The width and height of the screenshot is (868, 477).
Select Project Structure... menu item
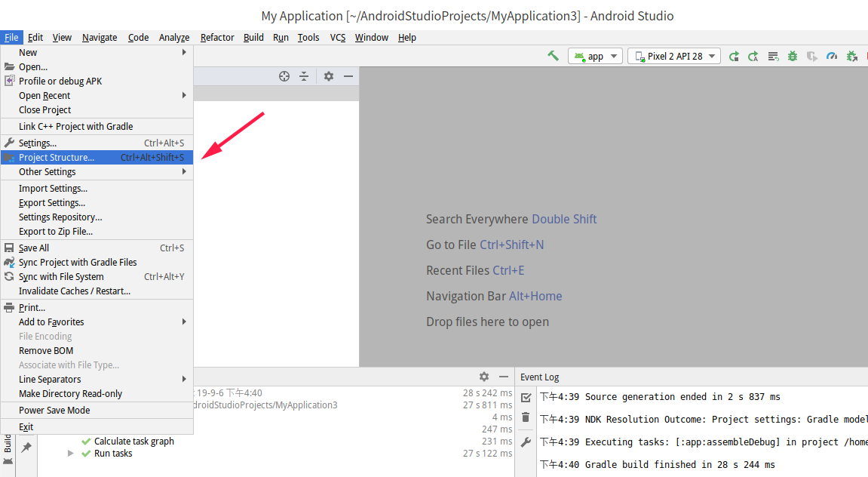97,157
